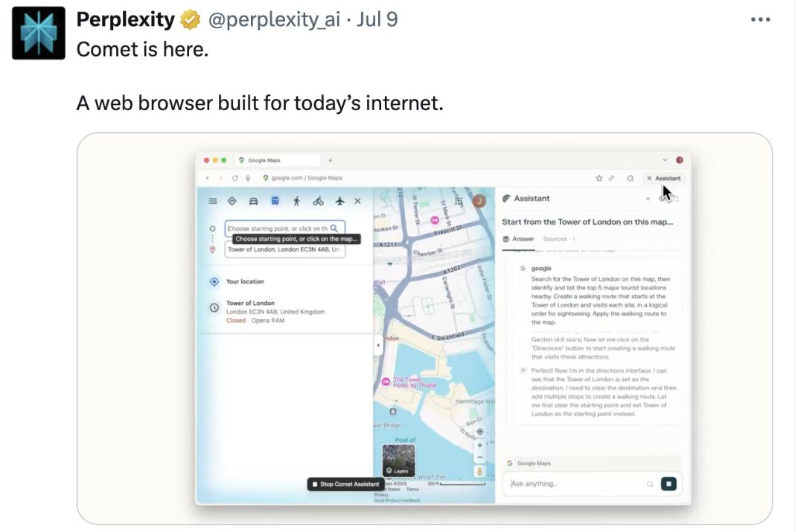Open the Google apps grid

(x=459, y=201)
